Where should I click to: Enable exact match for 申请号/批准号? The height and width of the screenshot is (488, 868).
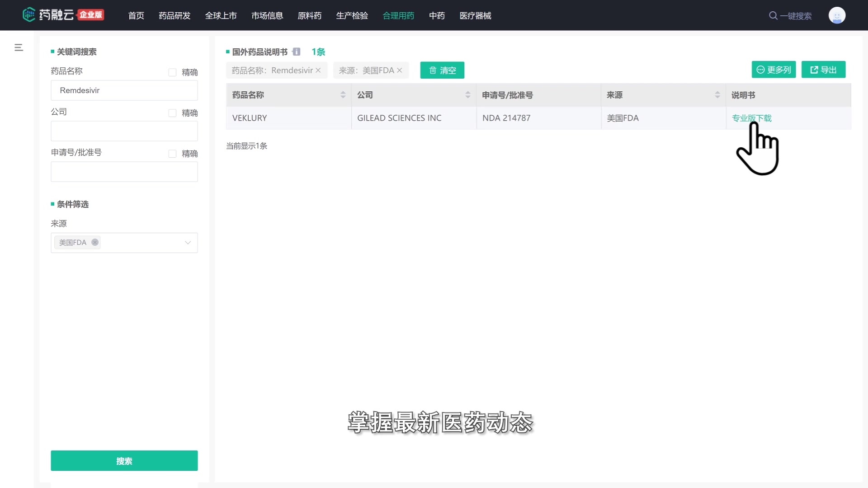[172, 154]
